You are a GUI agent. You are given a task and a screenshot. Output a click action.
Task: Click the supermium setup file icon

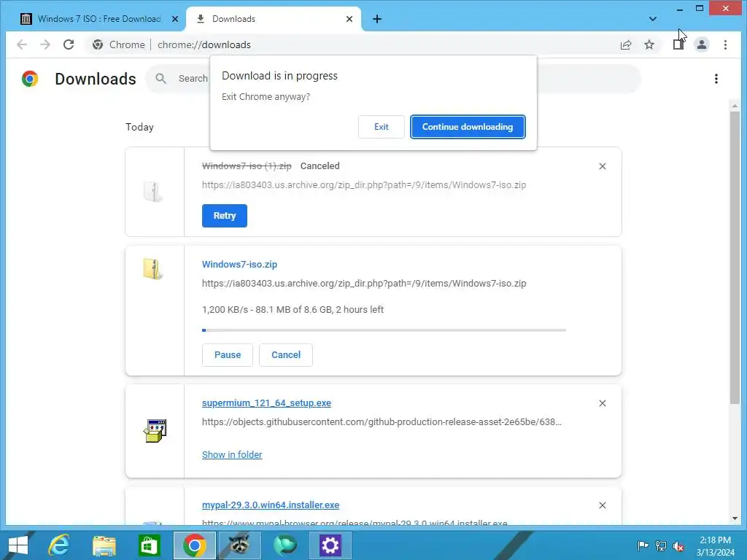click(155, 431)
